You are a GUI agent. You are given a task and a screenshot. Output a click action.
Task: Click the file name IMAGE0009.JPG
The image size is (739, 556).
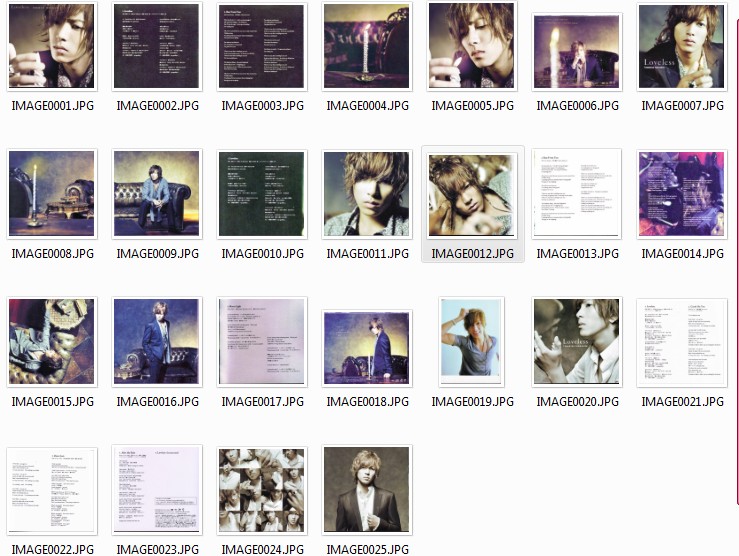[x=157, y=253]
